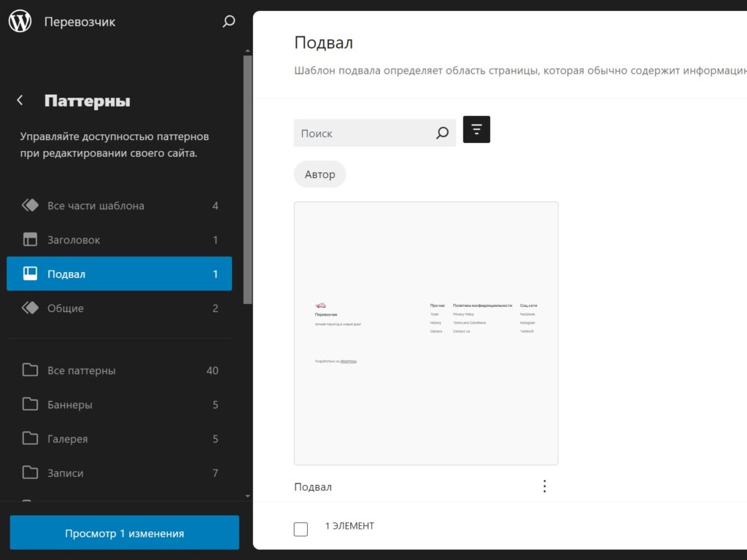Open the Подвал pattern preview thumbnail
Viewport: 747px width, 560px height.
(x=426, y=333)
